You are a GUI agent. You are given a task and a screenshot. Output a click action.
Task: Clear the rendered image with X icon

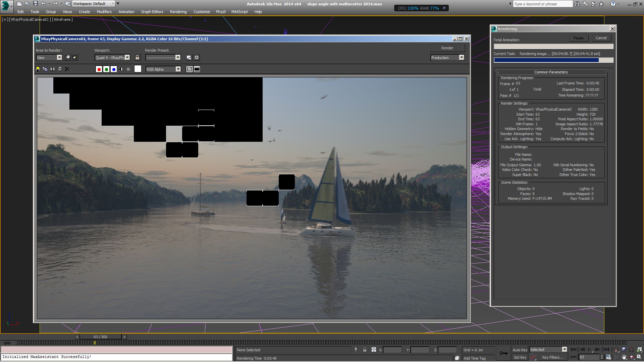pyautogui.click(x=67, y=69)
